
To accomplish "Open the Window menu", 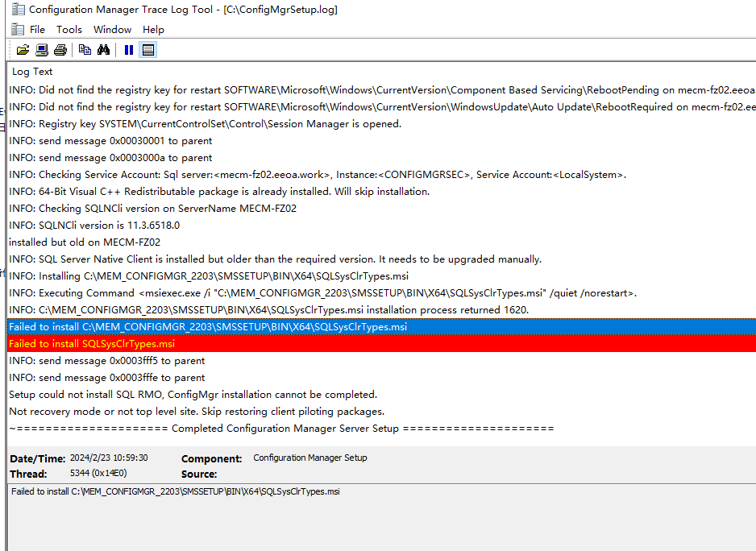I will 112,29.
